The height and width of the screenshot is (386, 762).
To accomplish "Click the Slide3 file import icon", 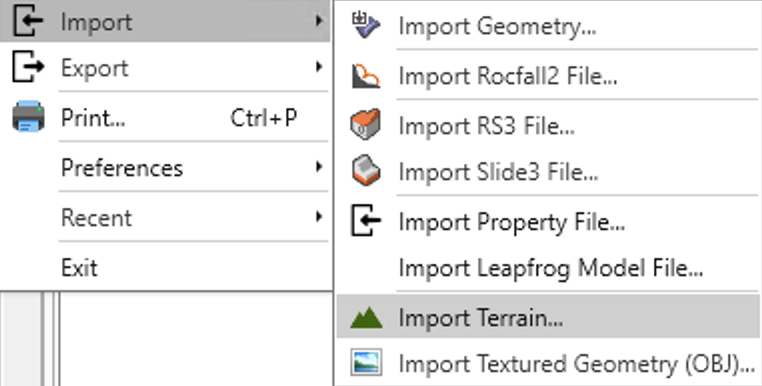I will 365,171.
